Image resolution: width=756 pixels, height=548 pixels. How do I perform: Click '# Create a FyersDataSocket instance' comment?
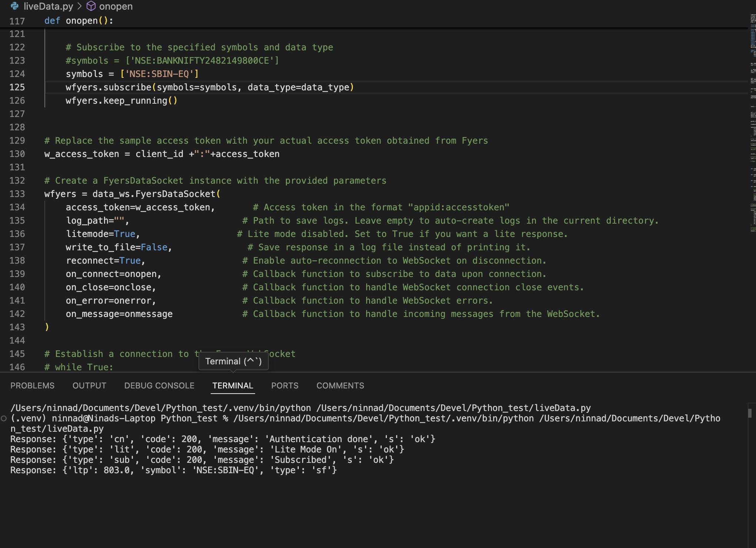point(215,181)
